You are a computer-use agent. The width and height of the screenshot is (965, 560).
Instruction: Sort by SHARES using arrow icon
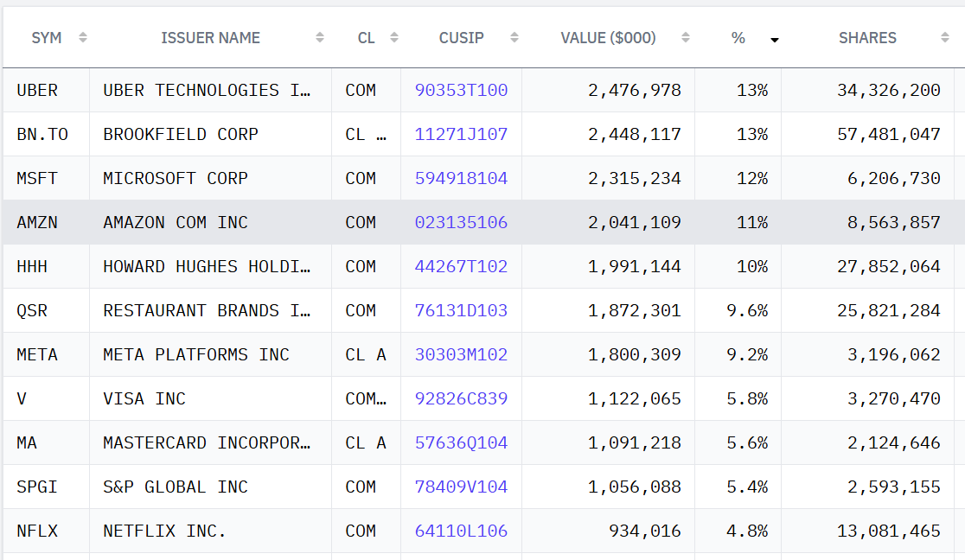click(945, 37)
